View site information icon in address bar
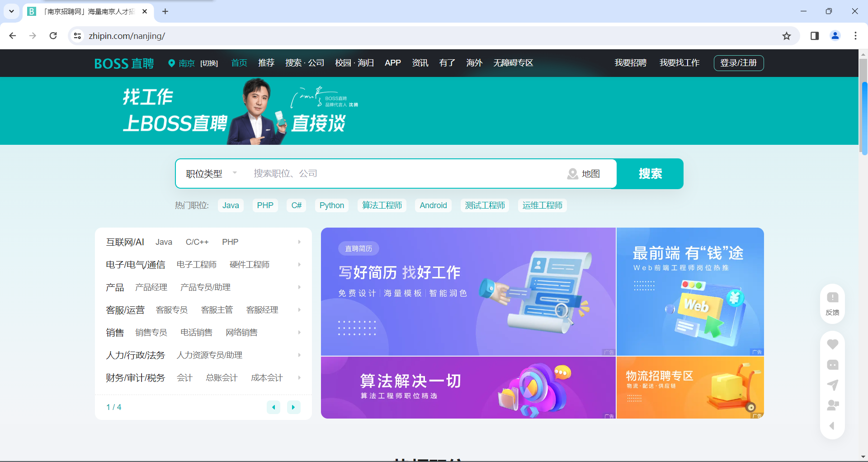Screen dimensions: 868x462 [77, 36]
